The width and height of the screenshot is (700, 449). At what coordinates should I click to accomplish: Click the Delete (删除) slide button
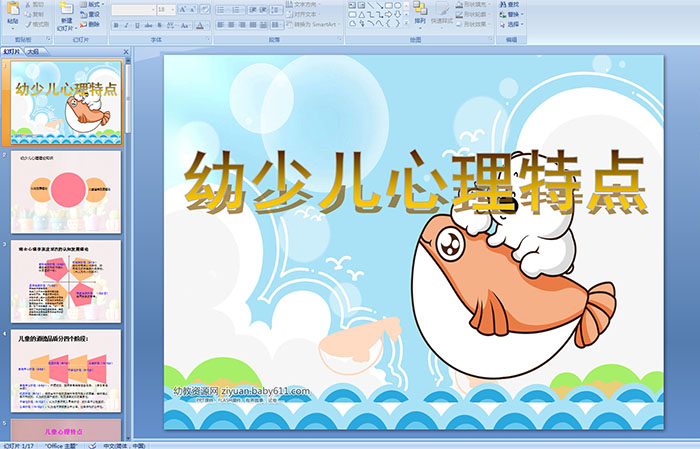[x=90, y=25]
